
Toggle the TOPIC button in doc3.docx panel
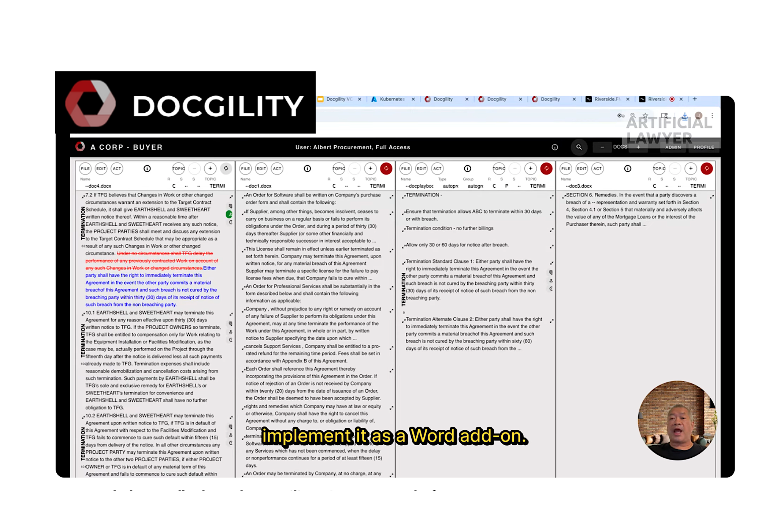pyautogui.click(x=659, y=168)
